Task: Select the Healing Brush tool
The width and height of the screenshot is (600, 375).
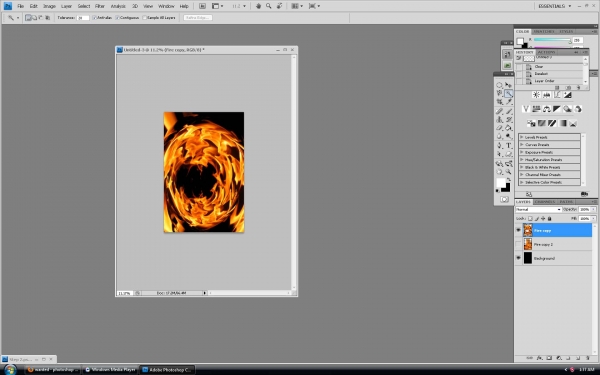Action: click(x=499, y=111)
